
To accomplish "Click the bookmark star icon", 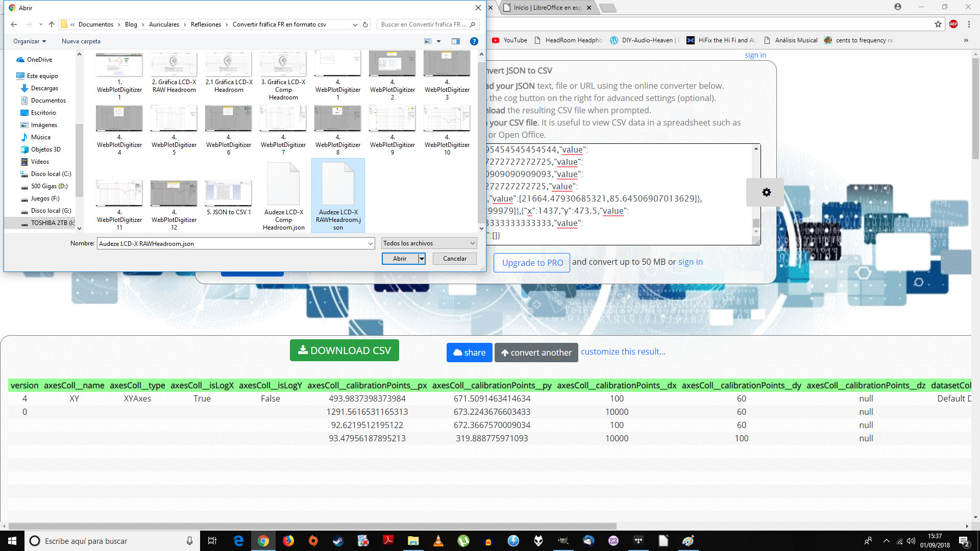I will click(938, 24).
